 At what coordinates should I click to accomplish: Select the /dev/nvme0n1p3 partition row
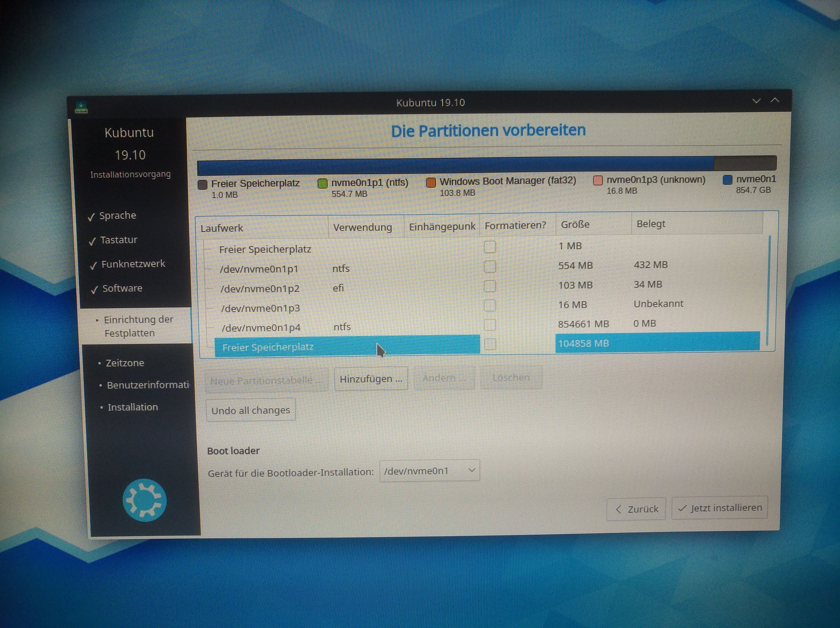tap(261, 308)
